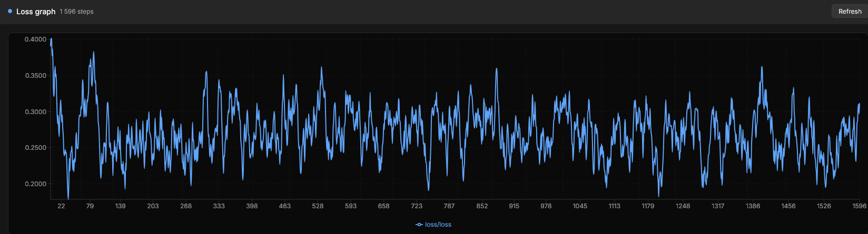This screenshot has width=868, height=234.
Task: Click the x-axis tick labeled 1386
Action: coord(753,206)
